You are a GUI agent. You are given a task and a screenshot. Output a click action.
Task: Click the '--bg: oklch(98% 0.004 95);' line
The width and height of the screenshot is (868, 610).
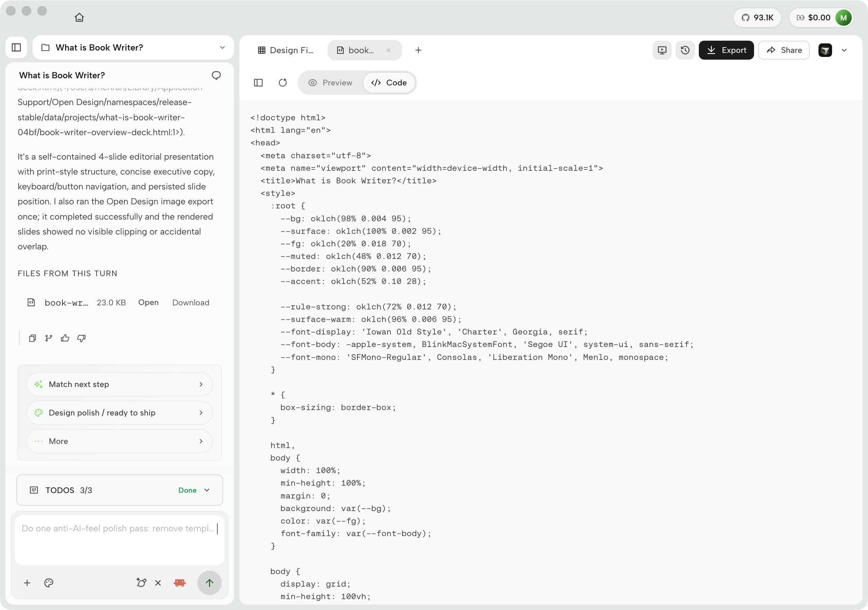[x=346, y=219]
